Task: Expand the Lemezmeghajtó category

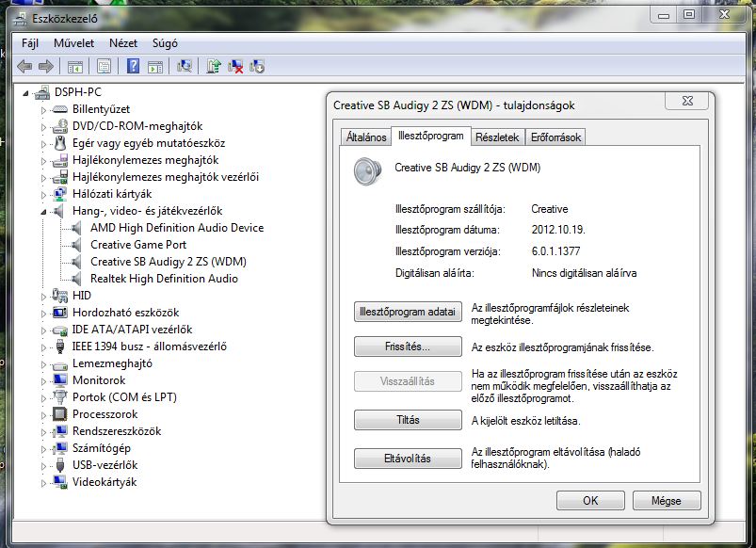Action: [x=43, y=363]
